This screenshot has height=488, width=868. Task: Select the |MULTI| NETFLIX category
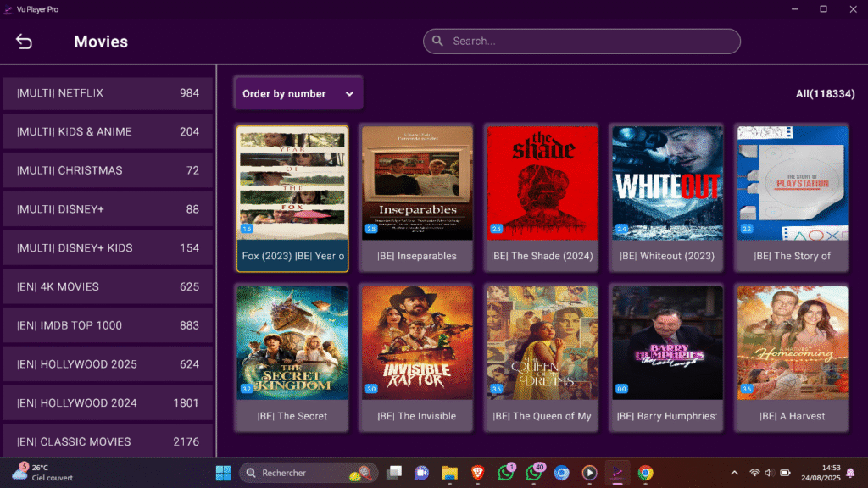pyautogui.click(x=108, y=93)
